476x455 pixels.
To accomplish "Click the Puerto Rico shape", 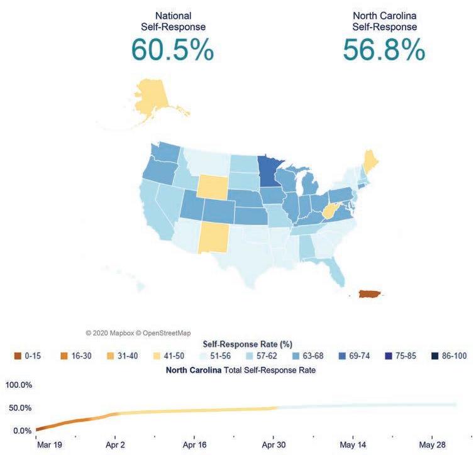I will [370, 293].
